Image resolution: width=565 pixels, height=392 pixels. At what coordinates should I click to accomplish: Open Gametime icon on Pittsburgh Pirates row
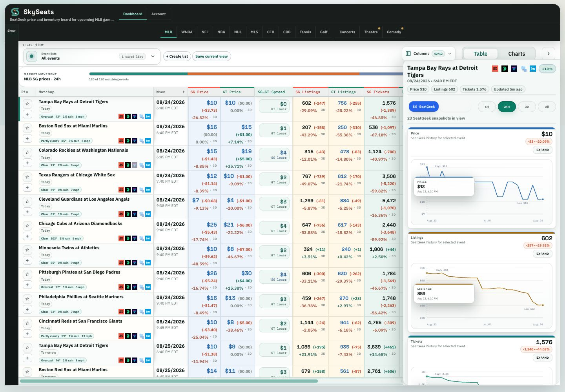(x=128, y=287)
